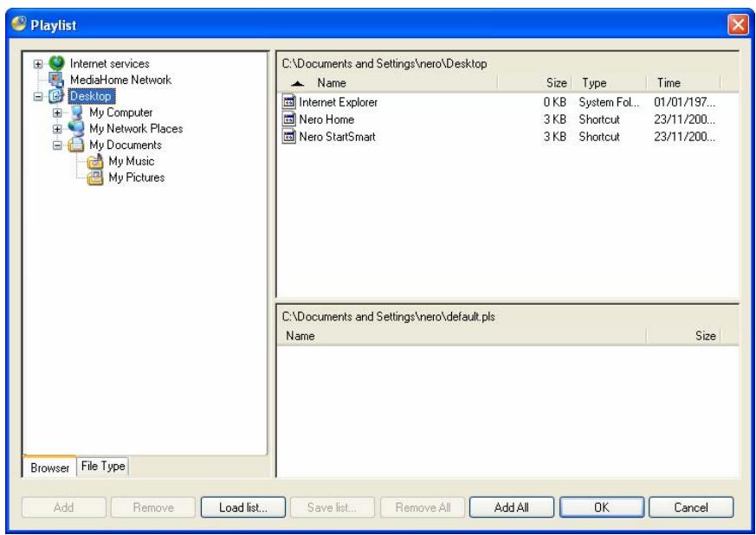
Task: Click the My Computer icon
Action: (x=76, y=113)
